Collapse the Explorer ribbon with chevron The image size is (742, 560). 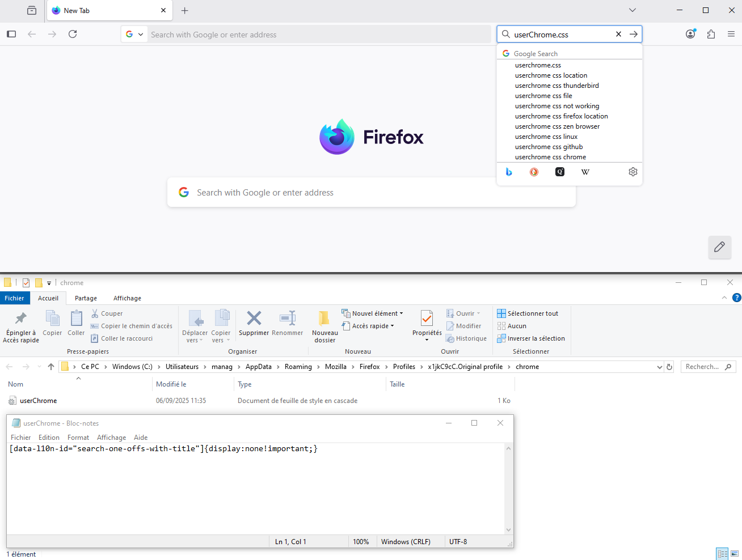[724, 298]
